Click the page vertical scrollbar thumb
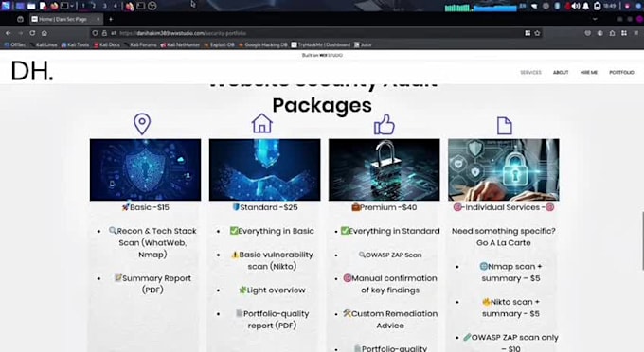Viewport: 644px width, 352px height. 642,241
